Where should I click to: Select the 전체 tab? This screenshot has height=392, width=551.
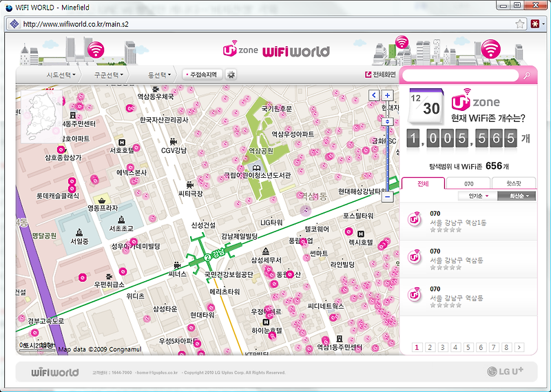(423, 184)
